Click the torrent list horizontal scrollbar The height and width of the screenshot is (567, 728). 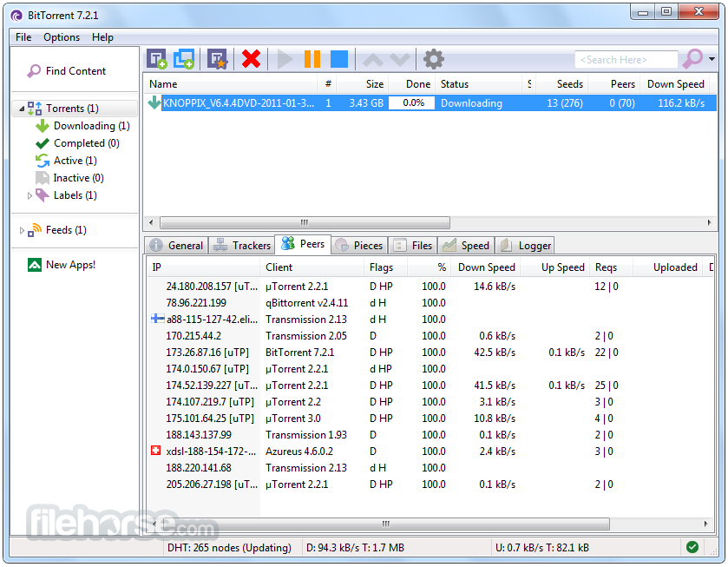304,222
